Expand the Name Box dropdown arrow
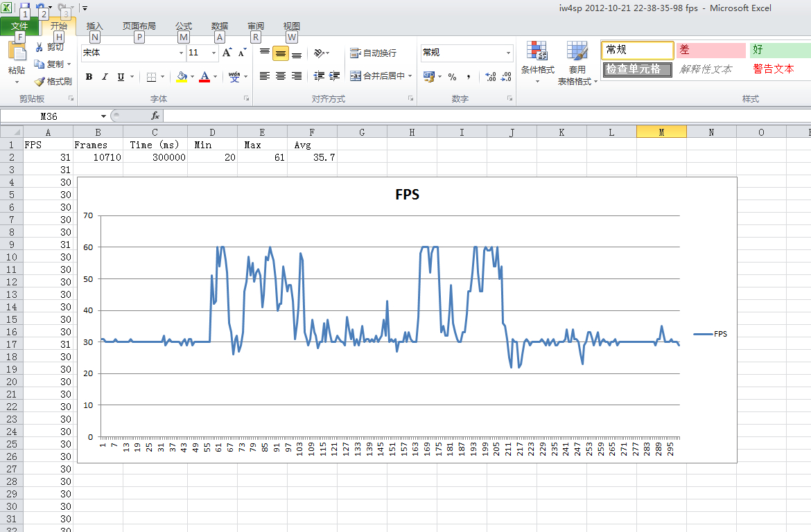The image size is (811, 532). coord(103,116)
